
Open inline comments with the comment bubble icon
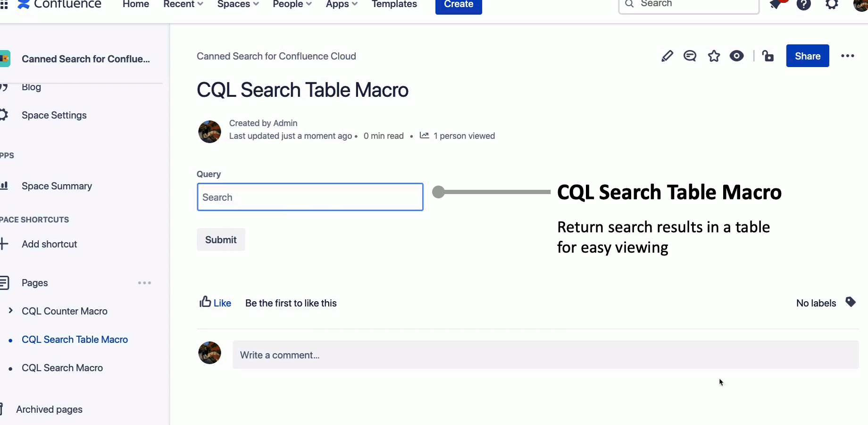[690, 56]
